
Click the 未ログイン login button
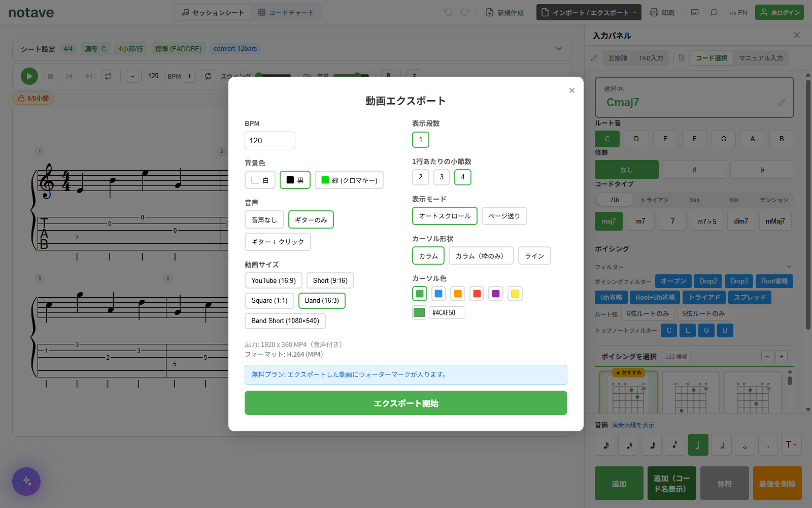pos(780,12)
